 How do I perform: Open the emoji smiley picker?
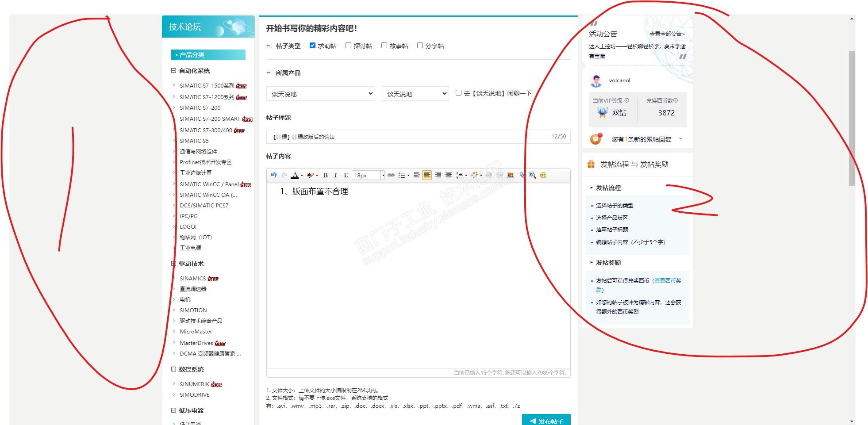pyautogui.click(x=543, y=175)
